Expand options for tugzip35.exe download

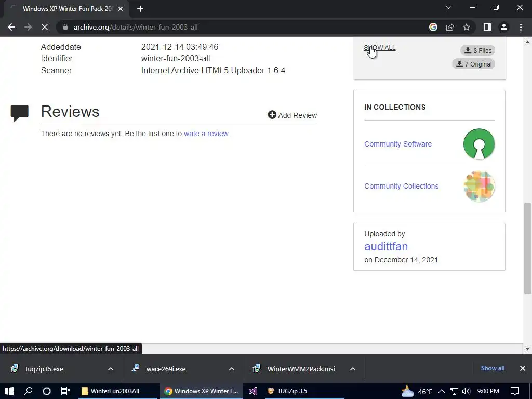(x=111, y=369)
